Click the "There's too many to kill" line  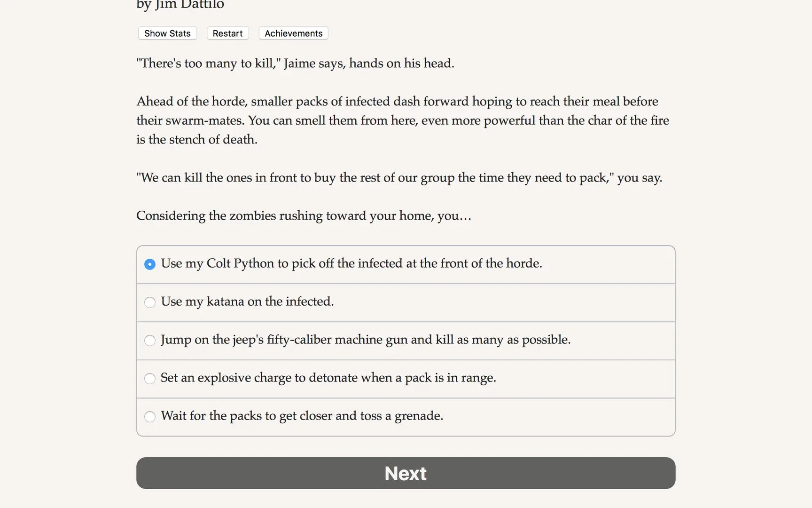[295, 63]
